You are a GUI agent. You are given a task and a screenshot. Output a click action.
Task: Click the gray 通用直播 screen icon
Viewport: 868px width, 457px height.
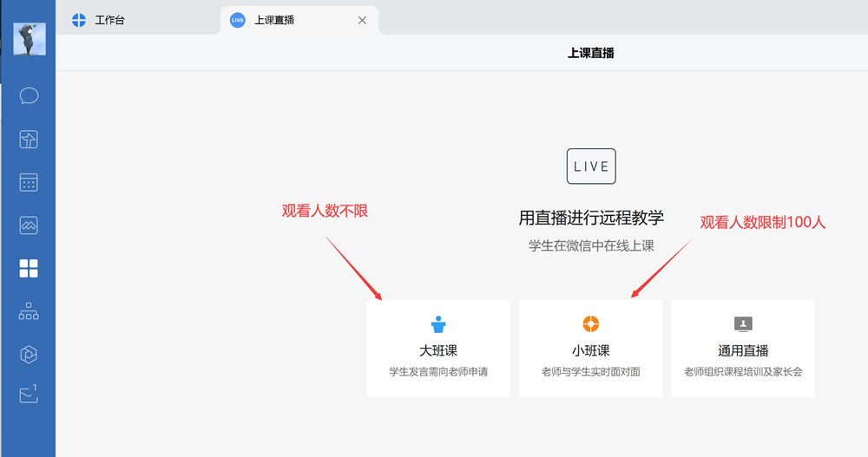click(x=743, y=324)
